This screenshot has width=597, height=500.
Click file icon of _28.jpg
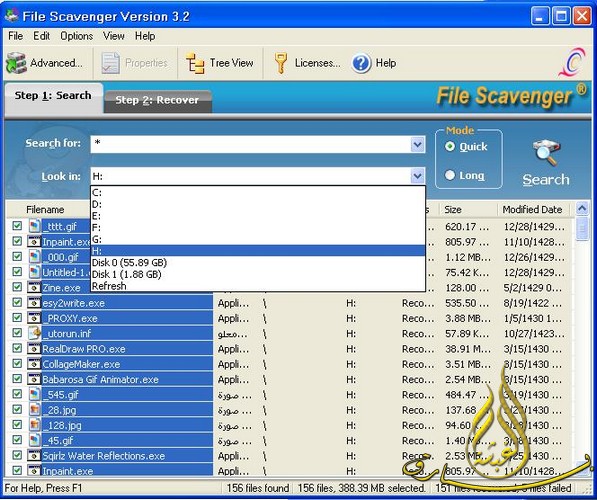pyautogui.click(x=34, y=410)
